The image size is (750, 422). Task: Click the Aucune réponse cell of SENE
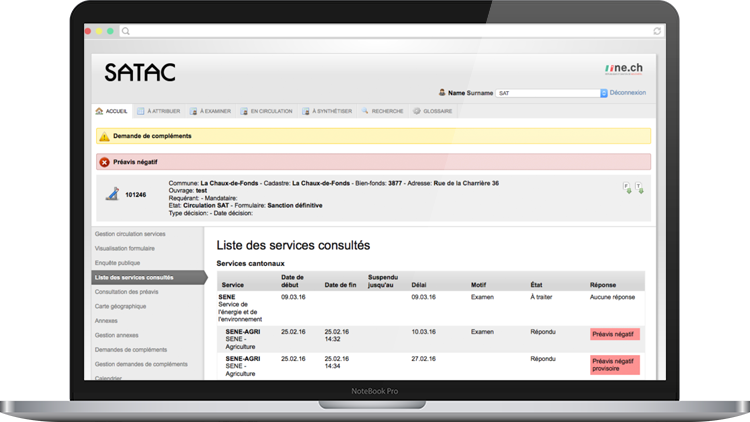(612, 297)
